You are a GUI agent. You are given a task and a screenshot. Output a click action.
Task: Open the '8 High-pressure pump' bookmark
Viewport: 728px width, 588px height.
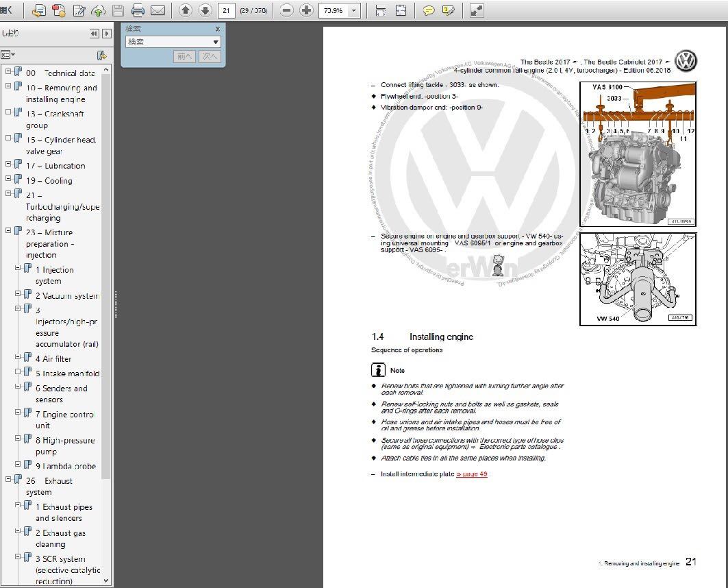(x=65, y=446)
